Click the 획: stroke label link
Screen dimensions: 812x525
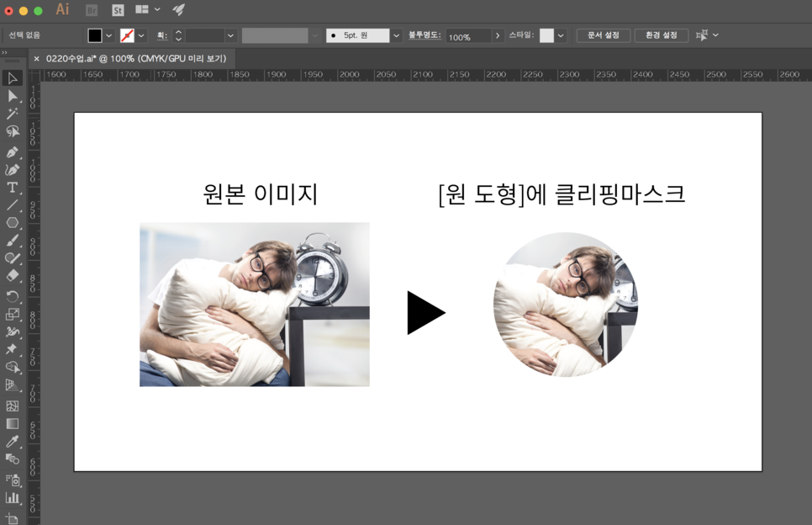pos(162,35)
